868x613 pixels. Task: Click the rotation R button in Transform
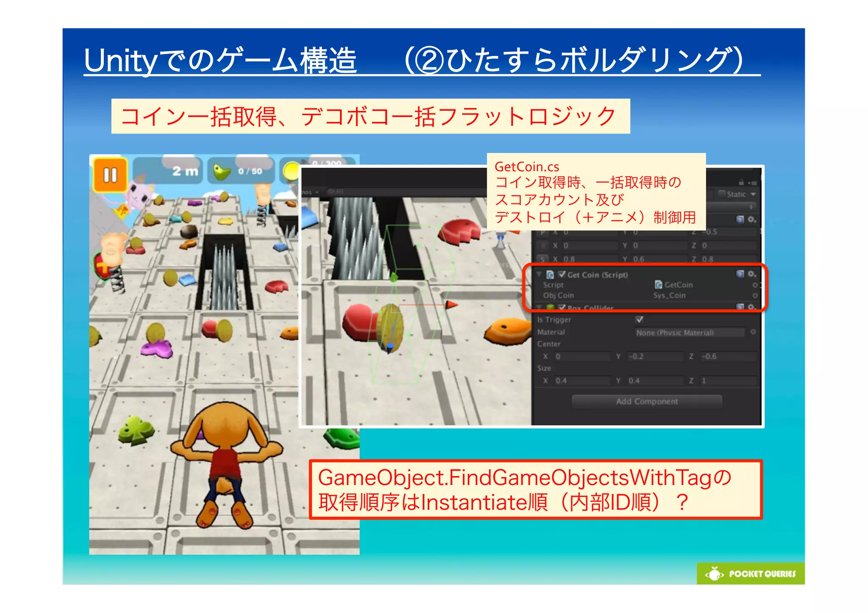pyautogui.click(x=543, y=246)
